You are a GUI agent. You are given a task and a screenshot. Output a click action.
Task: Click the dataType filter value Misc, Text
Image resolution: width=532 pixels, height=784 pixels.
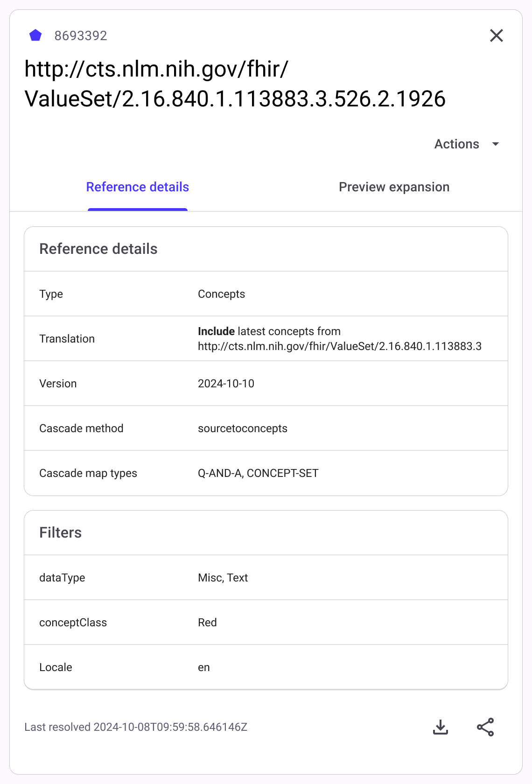[223, 578]
